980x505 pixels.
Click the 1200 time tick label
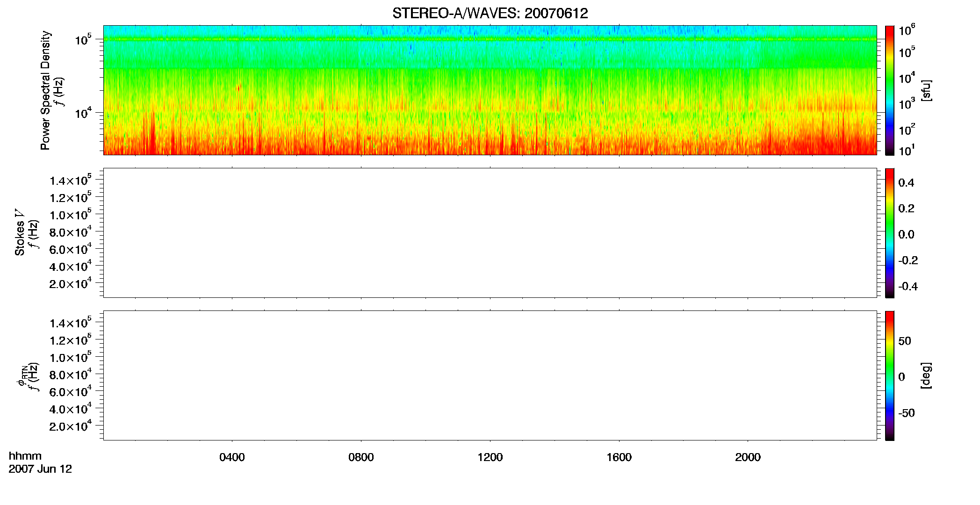click(490, 457)
